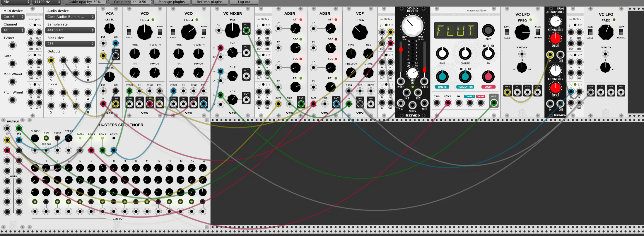Screen dimensions: 644x236
Task: Click the yellow-cabled Audio Outputs 1 jack
Action: click(51, 60)
